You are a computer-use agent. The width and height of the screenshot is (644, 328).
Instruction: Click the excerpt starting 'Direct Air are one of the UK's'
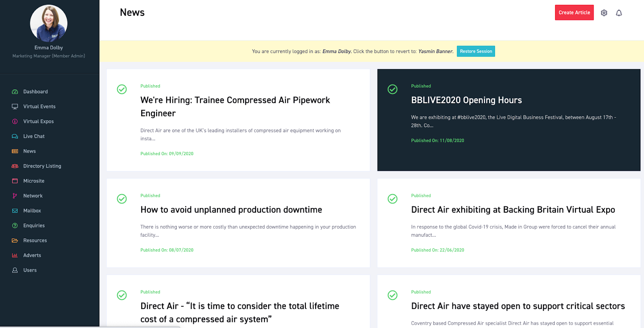click(241, 134)
